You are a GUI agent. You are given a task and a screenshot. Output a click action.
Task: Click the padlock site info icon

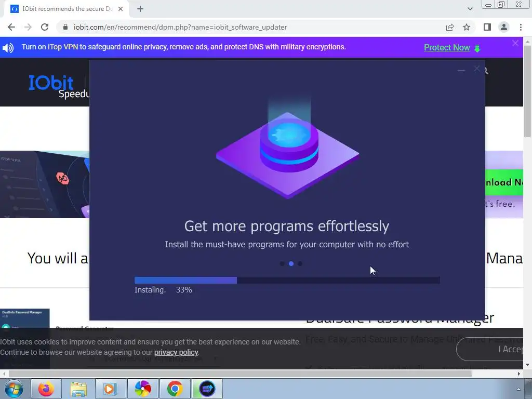pos(65,27)
